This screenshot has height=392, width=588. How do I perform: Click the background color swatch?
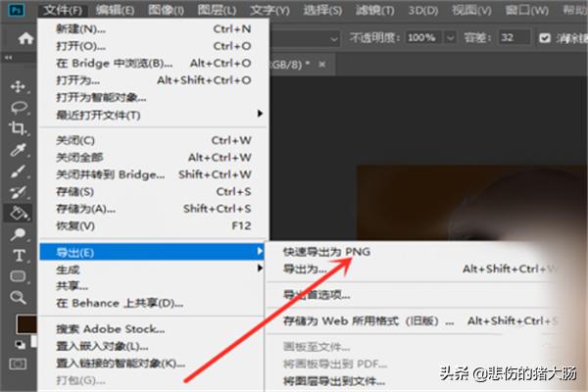coord(33,341)
